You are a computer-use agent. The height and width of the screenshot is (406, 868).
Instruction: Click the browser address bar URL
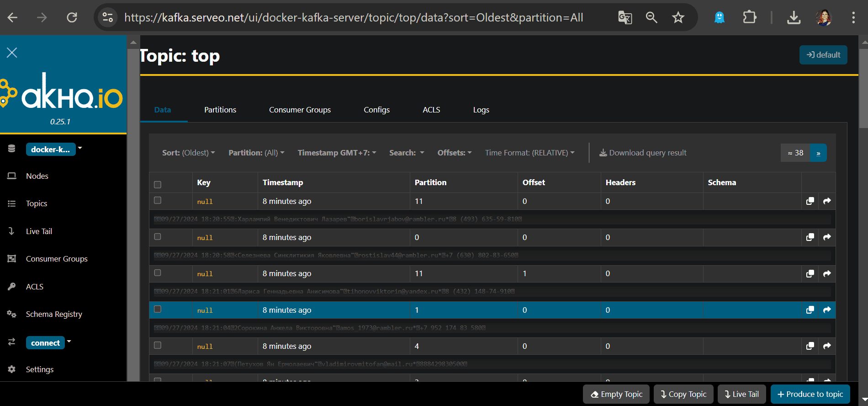pos(353,18)
